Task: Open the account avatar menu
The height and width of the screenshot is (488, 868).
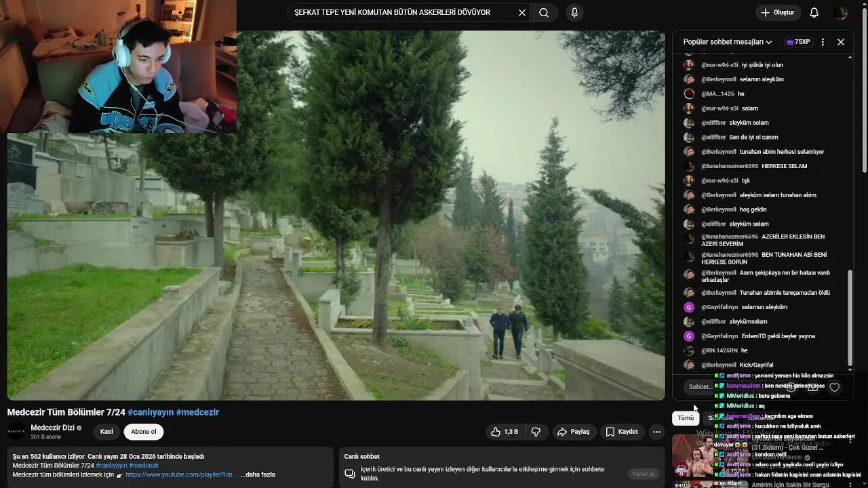Action: click(x=841, y=13)
